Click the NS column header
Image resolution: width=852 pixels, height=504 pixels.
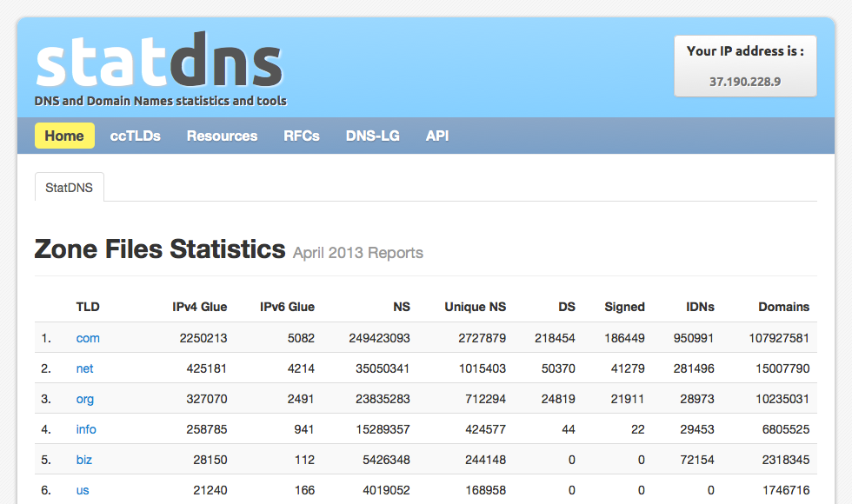pyautogui.click(x=402, y=307)
